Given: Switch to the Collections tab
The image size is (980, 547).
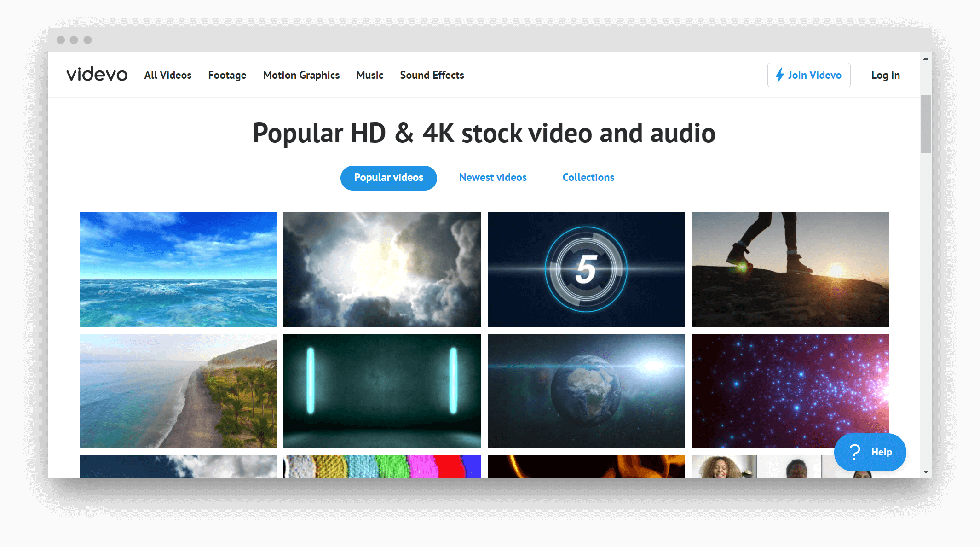Looking at the screenshot, I should [588, 178].
